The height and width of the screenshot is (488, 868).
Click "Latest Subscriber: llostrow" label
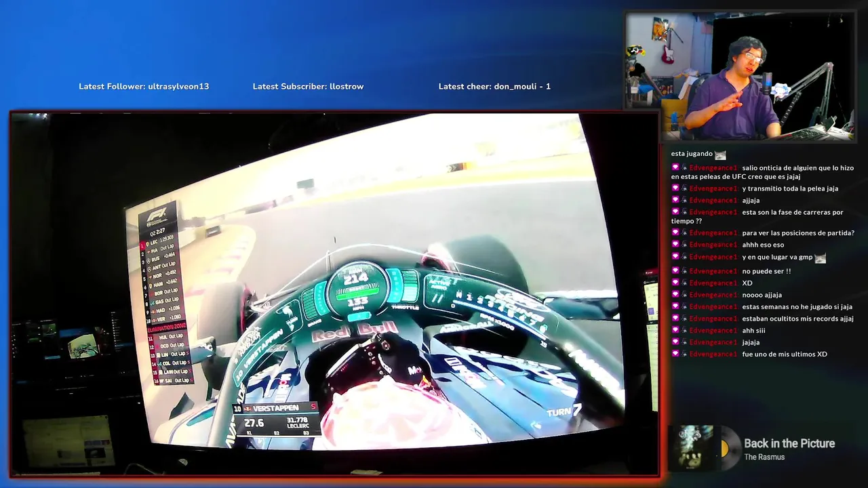click(x=308, y=87)
